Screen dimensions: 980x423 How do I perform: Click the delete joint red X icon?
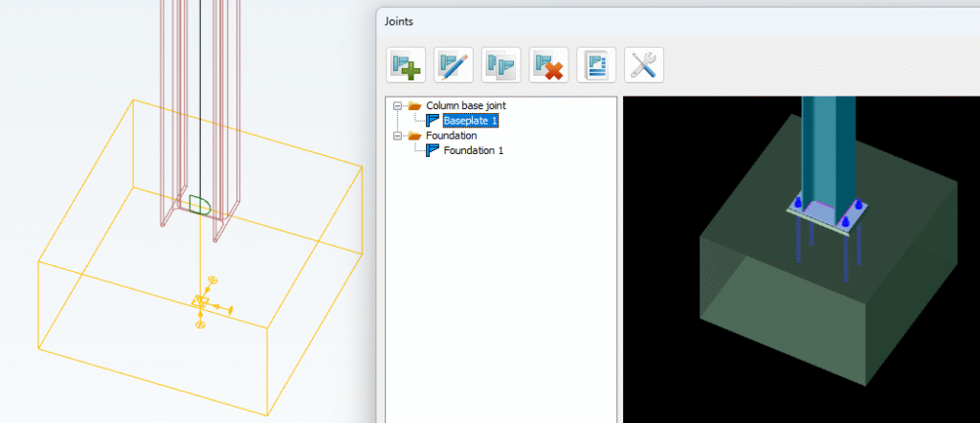click(x=548, y=65)
